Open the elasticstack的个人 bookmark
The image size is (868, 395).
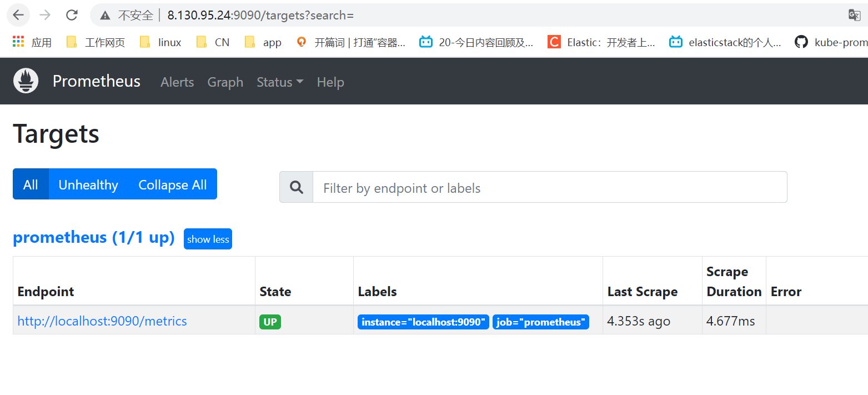725,42
